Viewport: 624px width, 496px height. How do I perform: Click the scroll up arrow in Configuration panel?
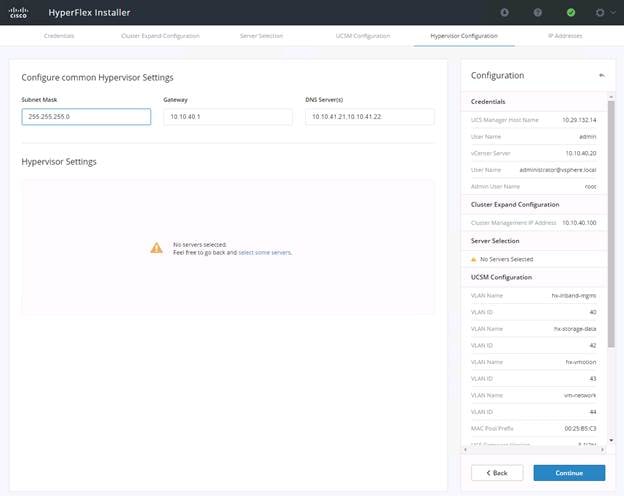611,97
